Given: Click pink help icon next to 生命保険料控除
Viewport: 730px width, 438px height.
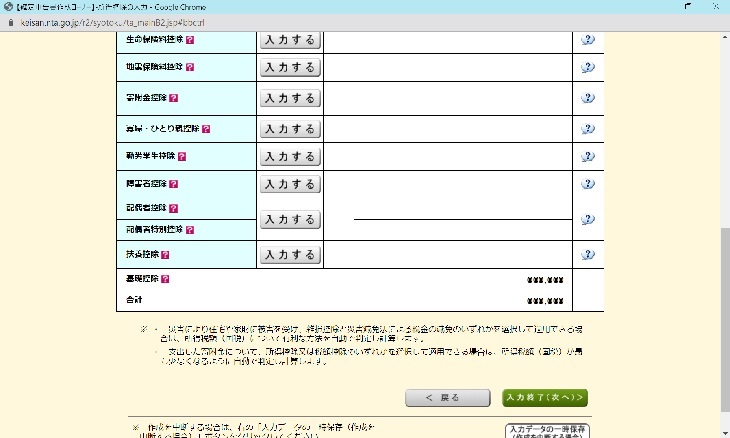Looking at the screenshot, I should pos(190,40).
